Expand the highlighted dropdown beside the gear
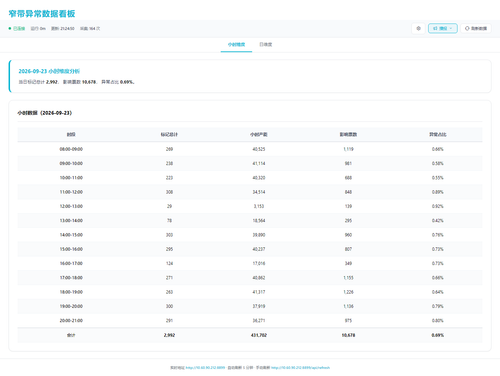This screenshot has width=500, height=376. [x=443, y=28]
